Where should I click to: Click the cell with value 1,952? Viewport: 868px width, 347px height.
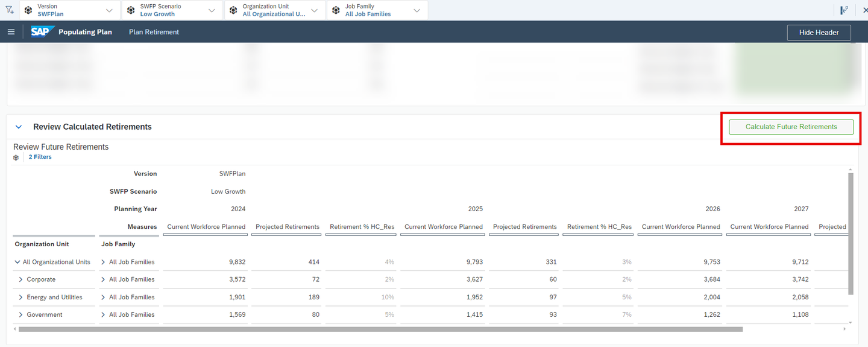pyautogui.click(x=442, y=297)
